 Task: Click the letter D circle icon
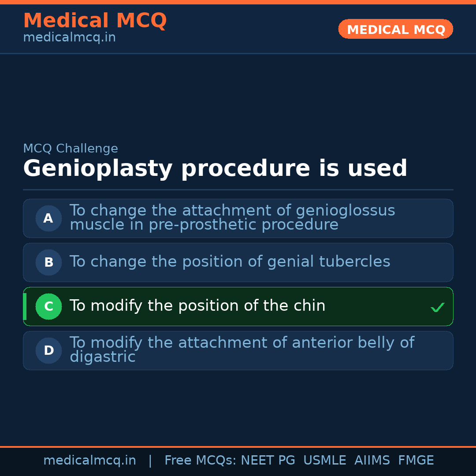click(48, 350)
